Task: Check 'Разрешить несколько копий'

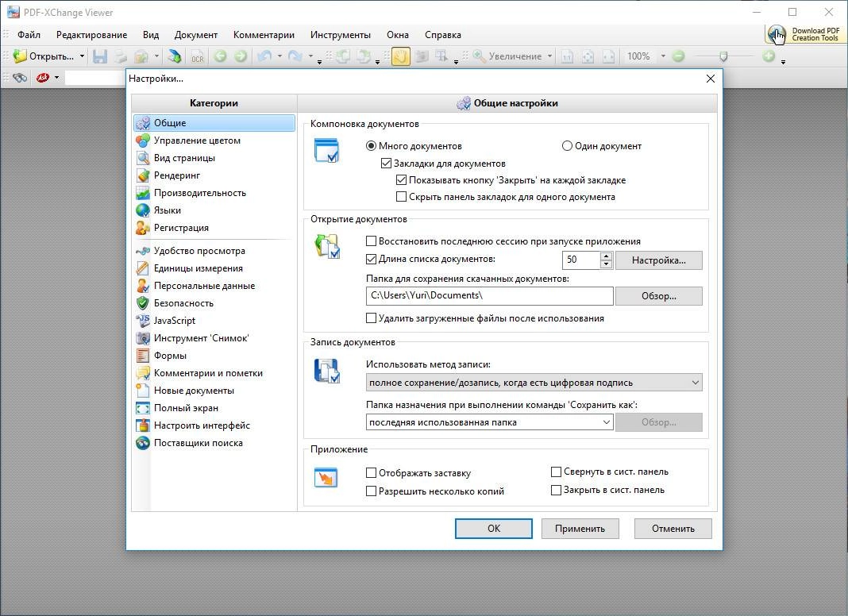Action: coord(371,491)
